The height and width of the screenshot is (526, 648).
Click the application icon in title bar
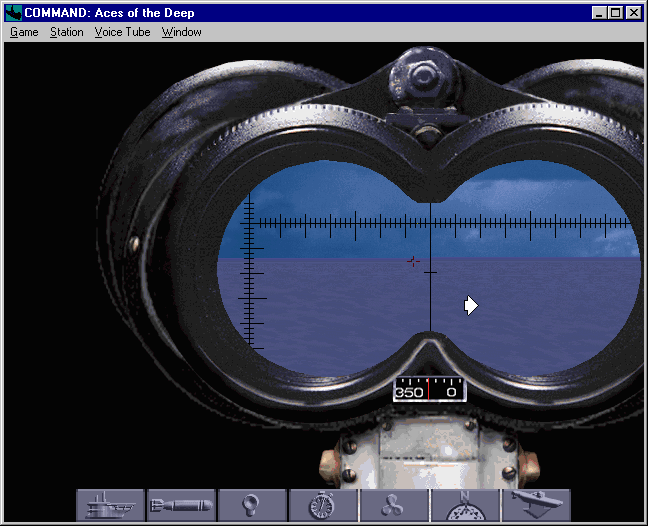click(x=14, y=13)
